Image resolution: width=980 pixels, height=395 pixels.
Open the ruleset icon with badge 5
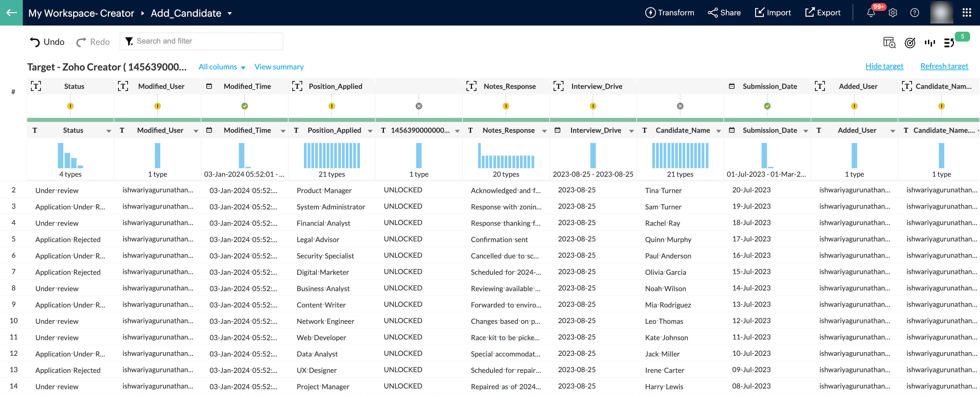[x=950, y=43]
